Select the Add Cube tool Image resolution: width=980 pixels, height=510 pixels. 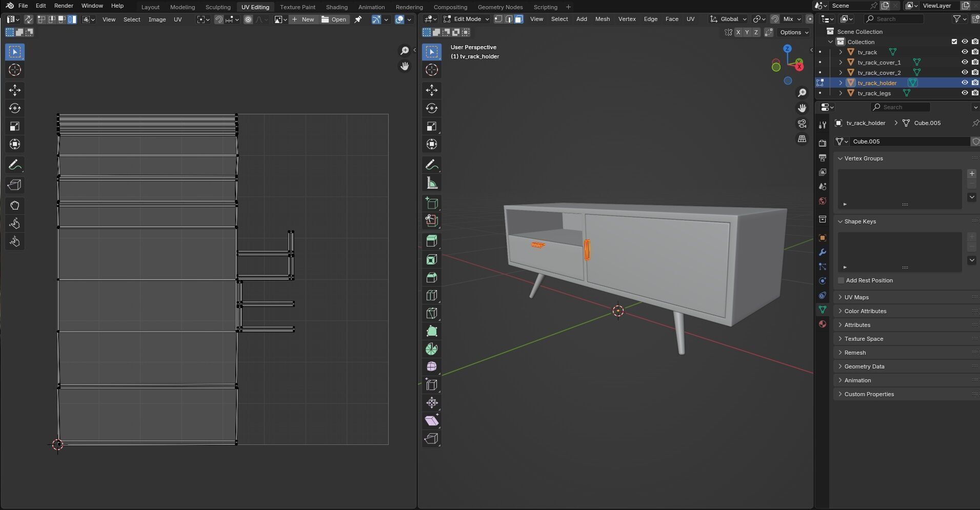click(x=431, y=203)
